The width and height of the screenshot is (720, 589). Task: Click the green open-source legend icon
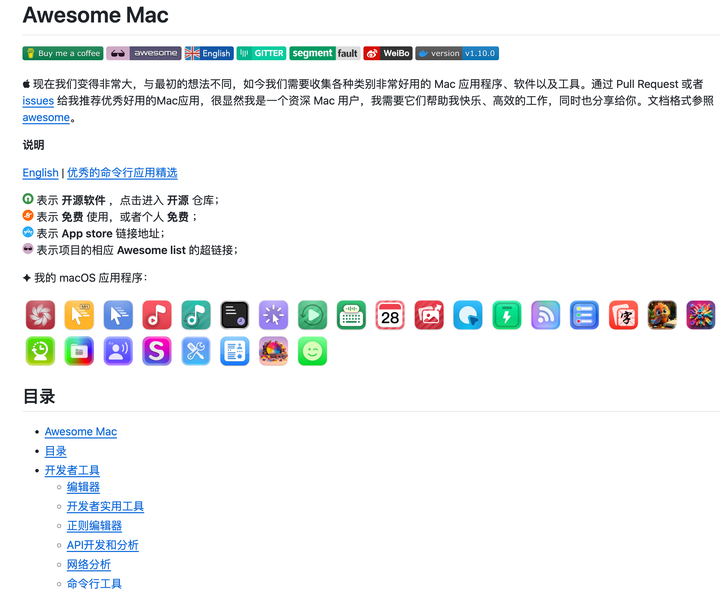(28, 199)
